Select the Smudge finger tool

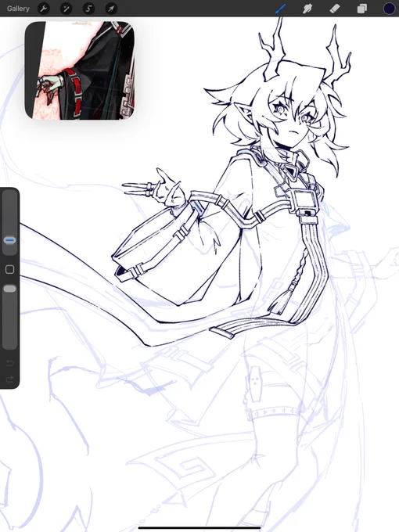tap(307, 9)
